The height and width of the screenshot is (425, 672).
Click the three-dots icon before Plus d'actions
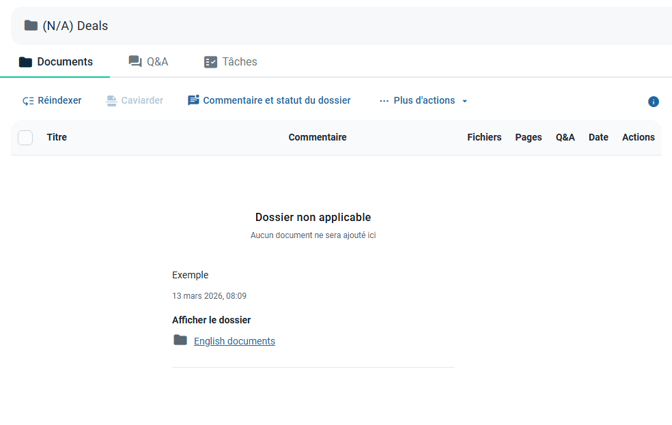point(384,101)
